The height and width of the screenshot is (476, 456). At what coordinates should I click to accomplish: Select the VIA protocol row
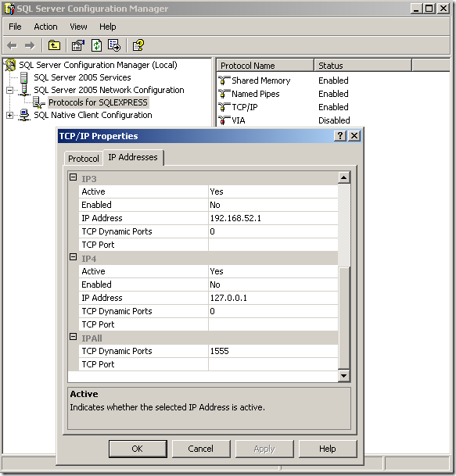click(239, 120)
